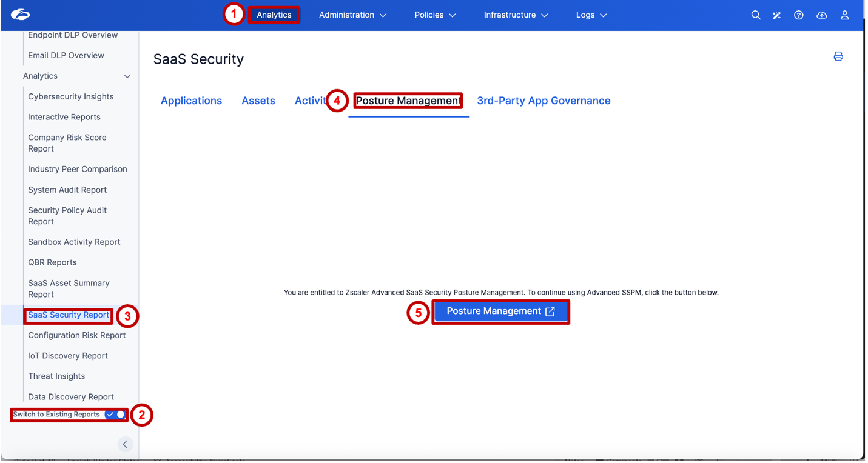Open Email DLP Overview
The height and width of the screenshot is (463, 868).
coord(66,55)
